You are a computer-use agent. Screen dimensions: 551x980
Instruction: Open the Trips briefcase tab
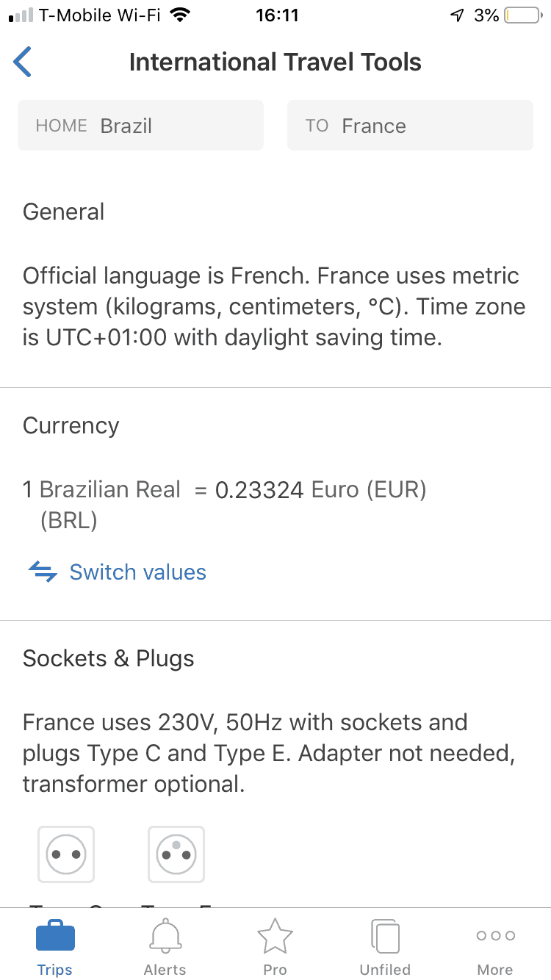pos(55,937)
